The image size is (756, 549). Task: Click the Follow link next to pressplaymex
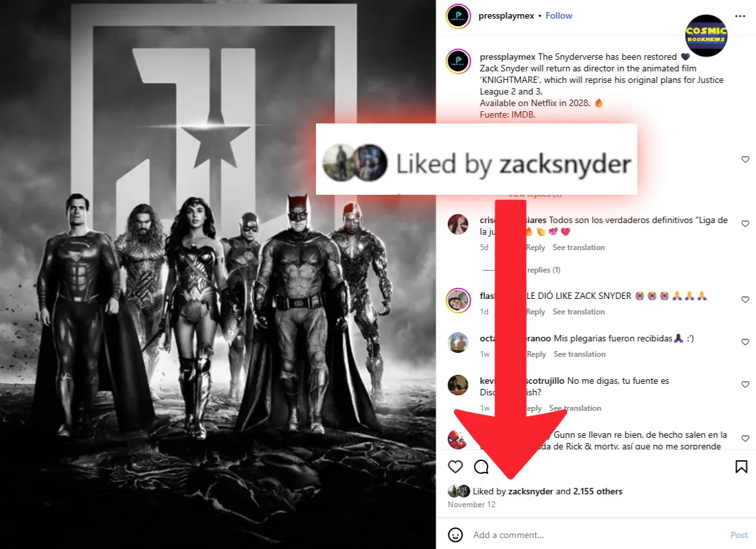[559, 16]
